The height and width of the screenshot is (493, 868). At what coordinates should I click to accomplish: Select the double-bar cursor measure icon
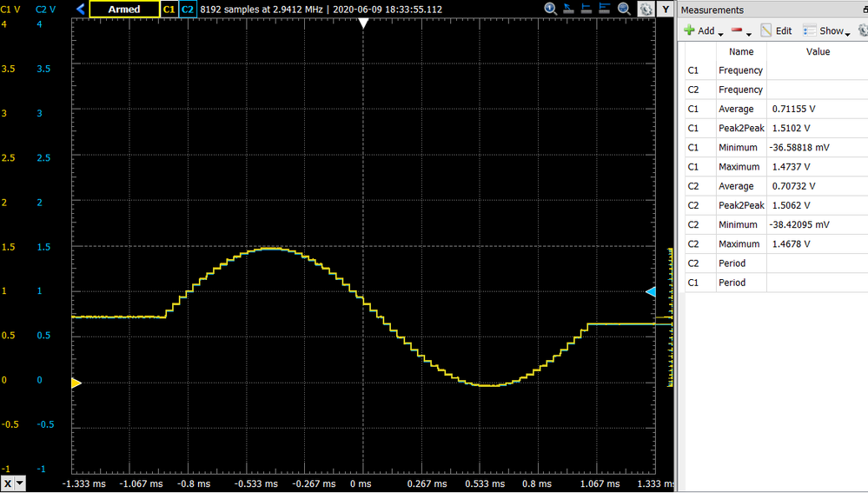[605, 9]
